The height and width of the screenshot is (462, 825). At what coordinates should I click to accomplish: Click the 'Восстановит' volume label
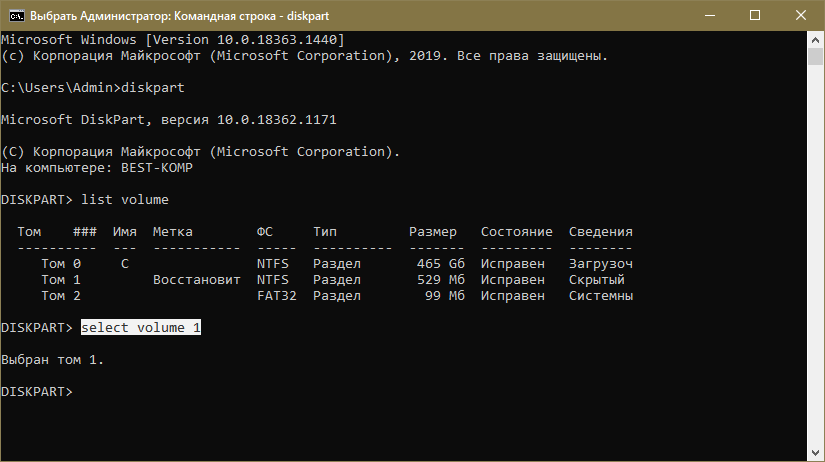click(x=197, y=280)
